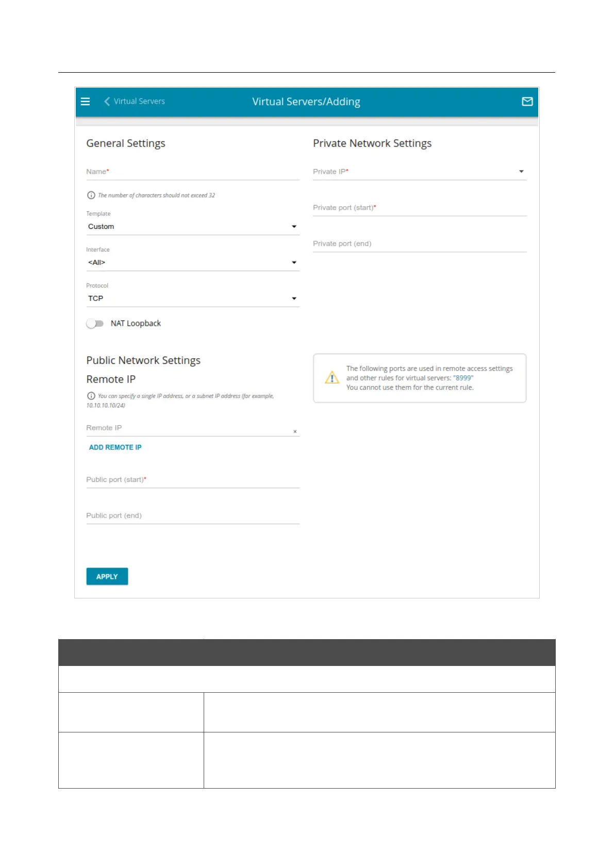Viewport: 614px width, 868px height.
Task: Open the Template dropdown showing Custom
Action: pos(192,227)
